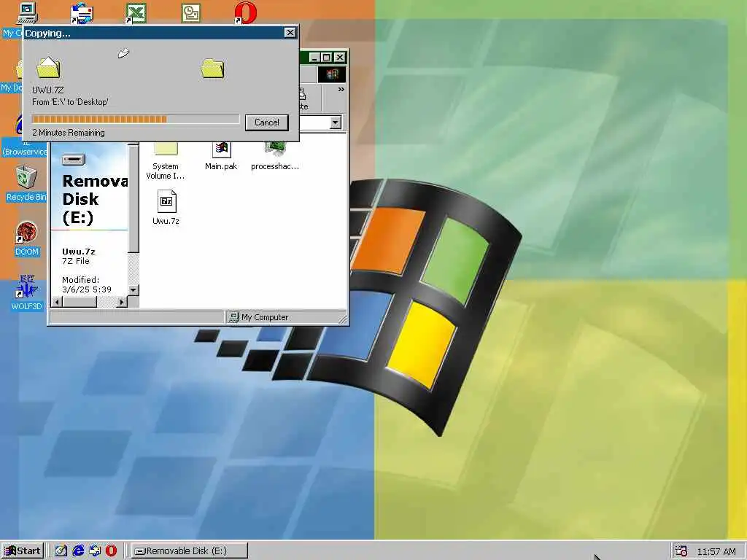
Task: Maximize the Removable Disk Explorer window
Action: 326,58
